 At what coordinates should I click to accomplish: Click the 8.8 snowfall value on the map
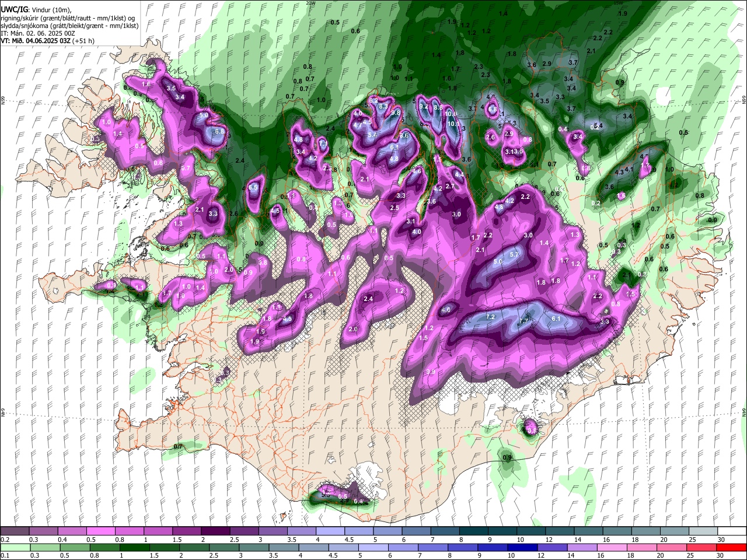[x=438, y=107]
